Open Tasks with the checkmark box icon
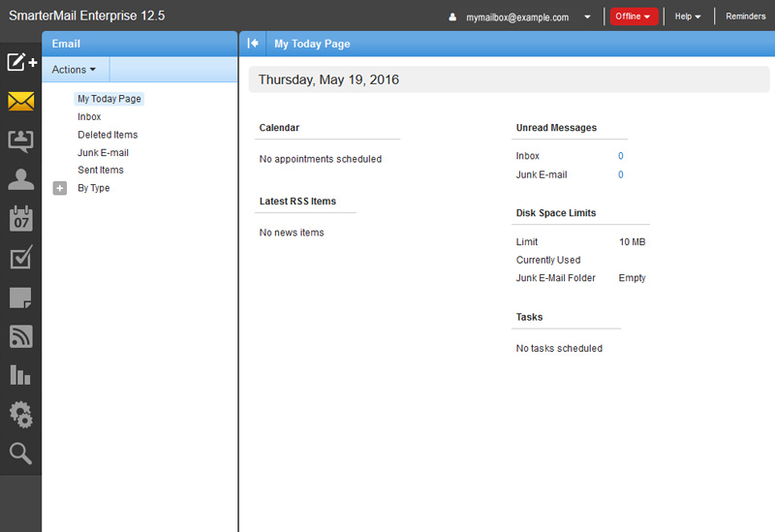 (20, 258)
